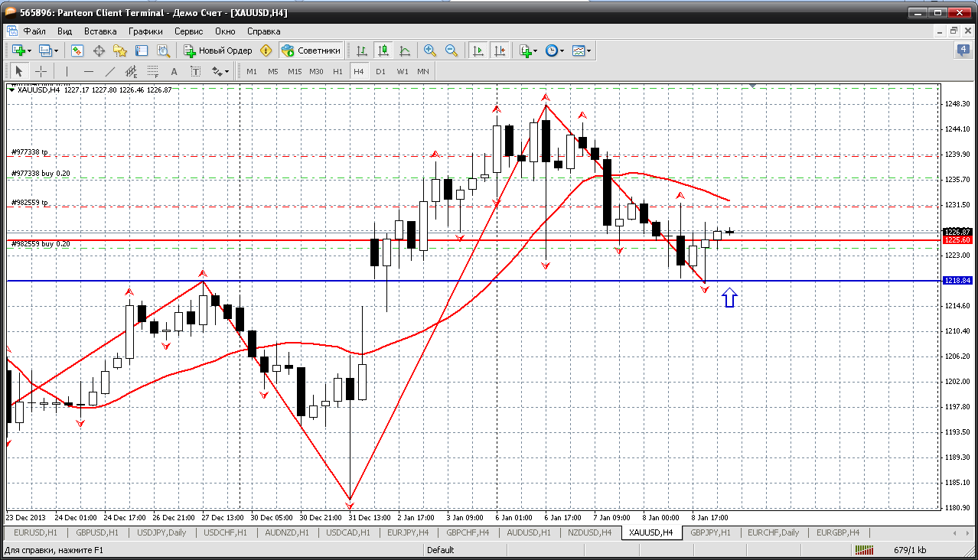Switch chart to line chart type
Screen dimensions: 978x560
(405, 50)
